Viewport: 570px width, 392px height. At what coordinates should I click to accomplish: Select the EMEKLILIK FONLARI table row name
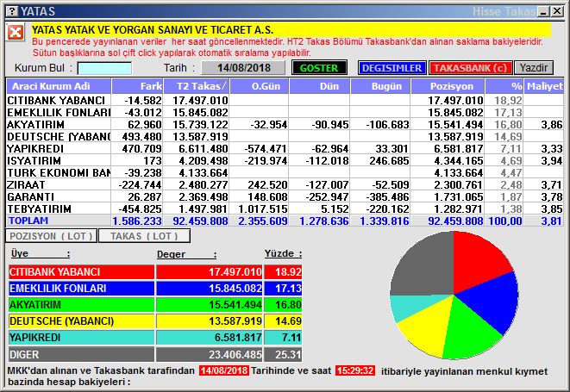[x=59, y=113]
